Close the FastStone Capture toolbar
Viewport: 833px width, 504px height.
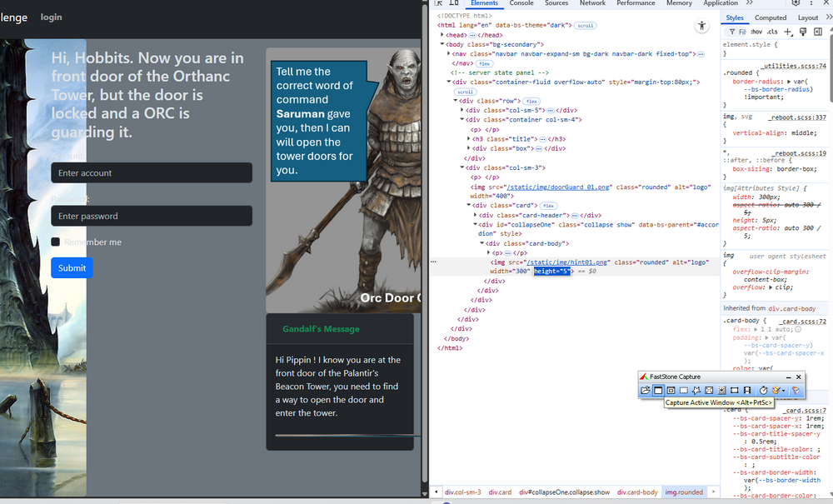[799, 377]
